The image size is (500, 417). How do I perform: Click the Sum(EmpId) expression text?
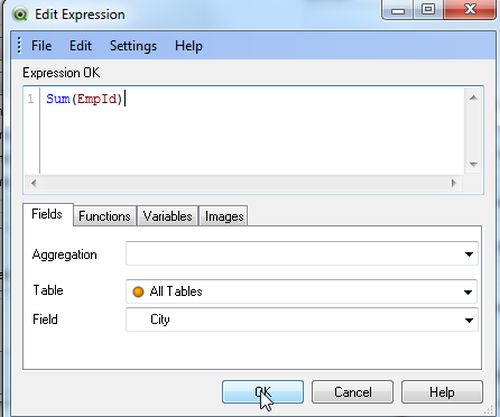pos(84,99)
